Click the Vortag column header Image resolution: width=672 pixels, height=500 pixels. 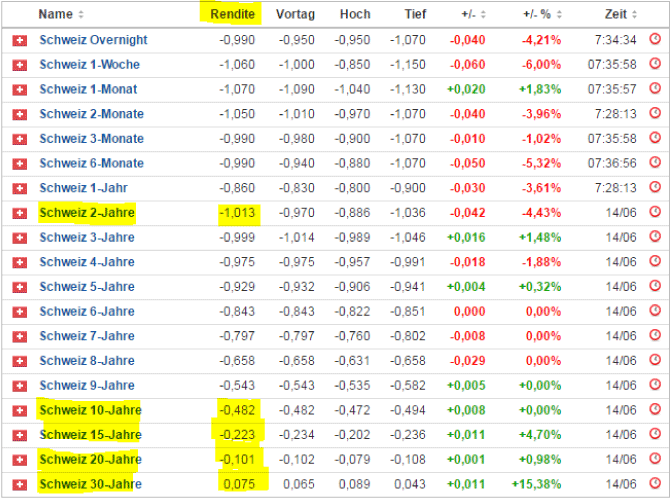295,14
